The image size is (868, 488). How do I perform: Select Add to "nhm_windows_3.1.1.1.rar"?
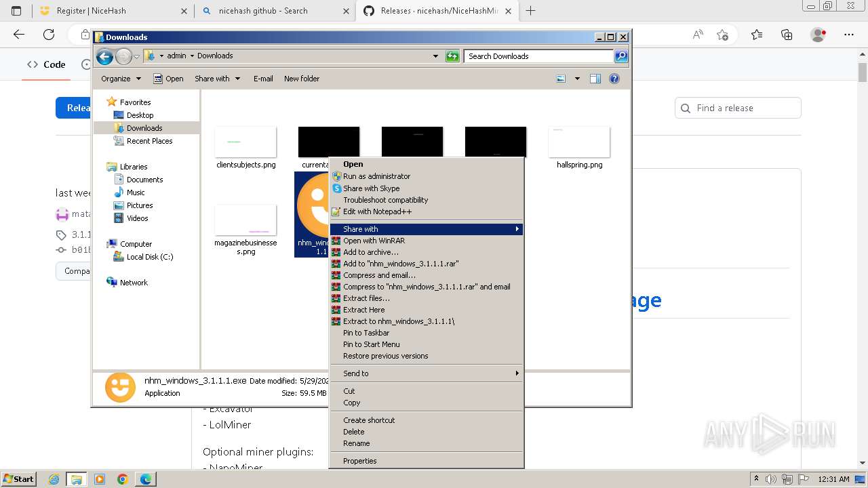pos(427,264)
